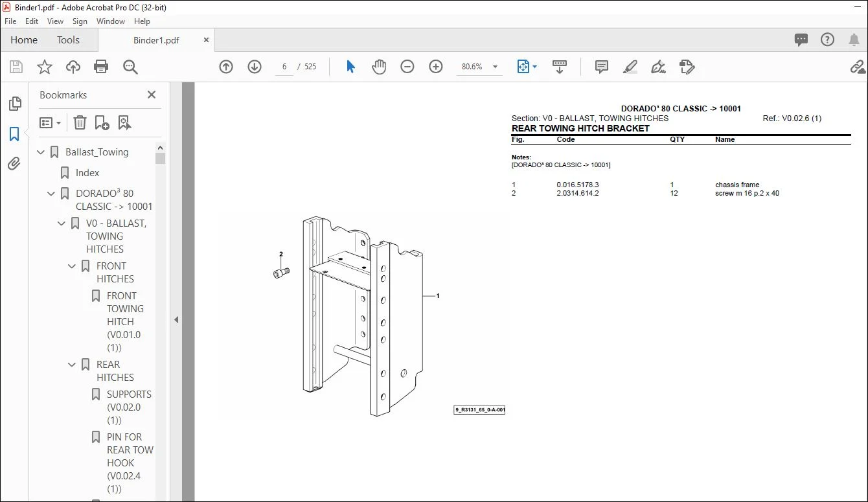Open the notifications bell
Screen dimensions: 868x502
(853, 40)
